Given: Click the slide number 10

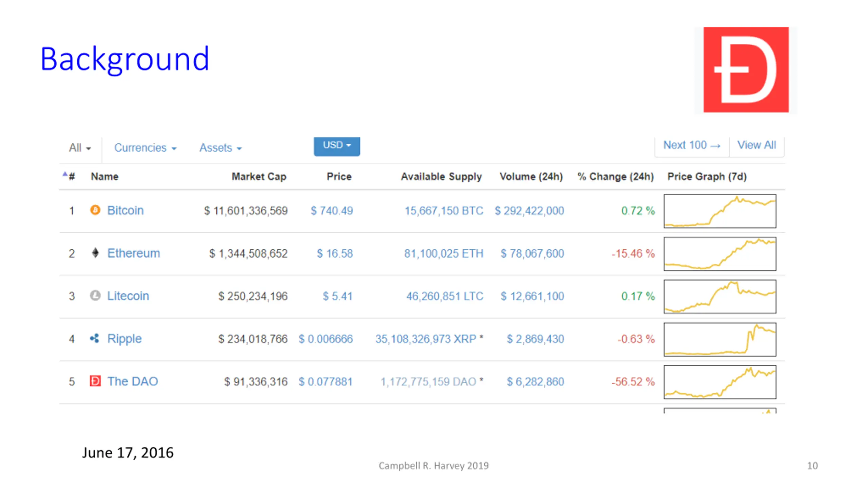Looking at the screenshot, I should 812,466.
